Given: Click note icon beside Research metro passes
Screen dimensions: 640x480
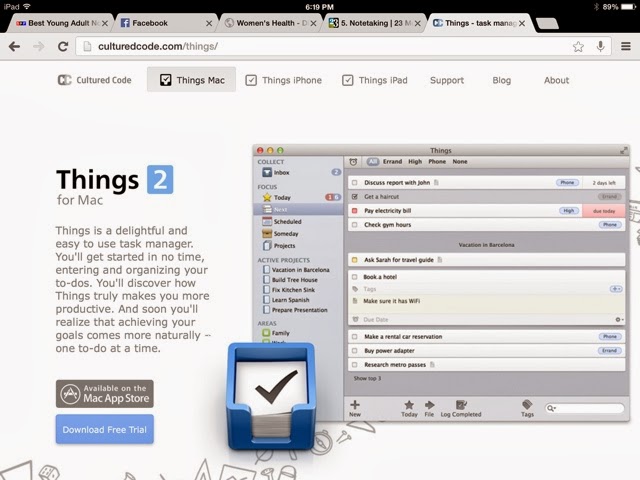Looking at the screenshot, I should 432,364.
